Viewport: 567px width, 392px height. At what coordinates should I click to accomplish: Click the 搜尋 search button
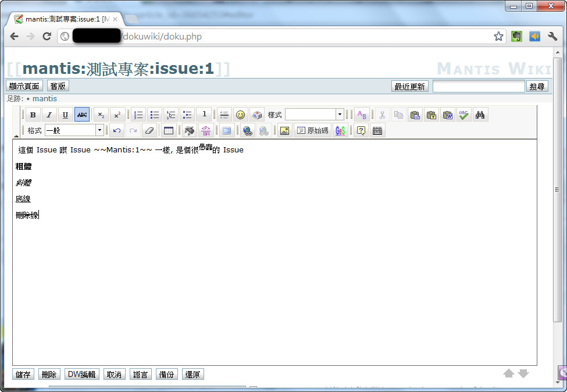537,87
